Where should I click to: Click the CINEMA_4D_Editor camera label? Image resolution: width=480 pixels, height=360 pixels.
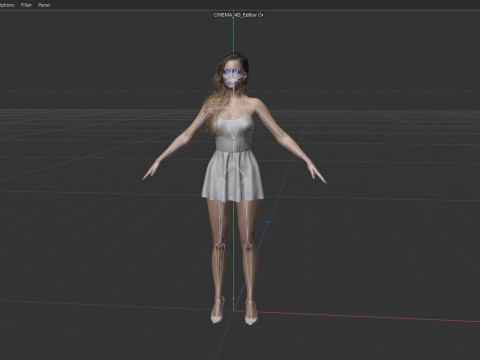(x=235, y=15)
